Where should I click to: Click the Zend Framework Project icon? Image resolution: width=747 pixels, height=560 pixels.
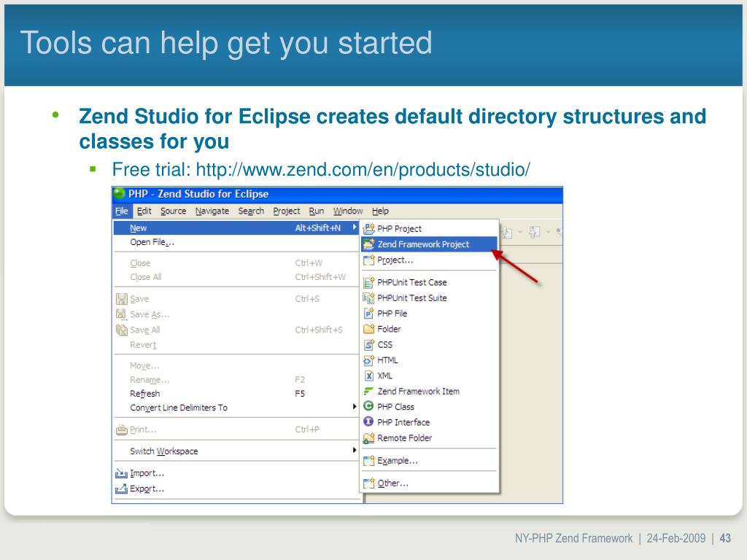click(x=368, y=244)
